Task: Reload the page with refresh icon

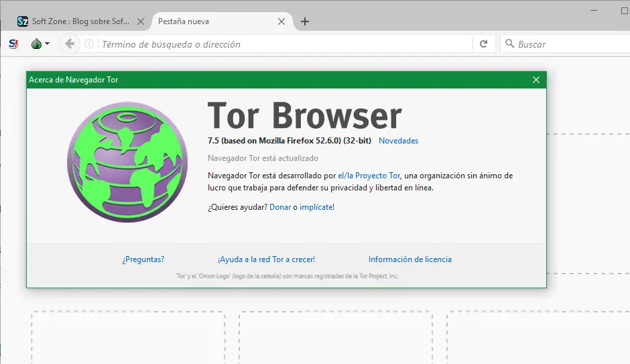Action: (x=484, y=44)
